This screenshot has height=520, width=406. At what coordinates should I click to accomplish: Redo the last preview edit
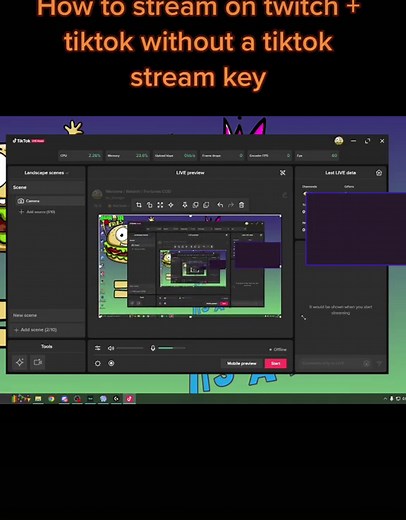(x=231, y=205)
